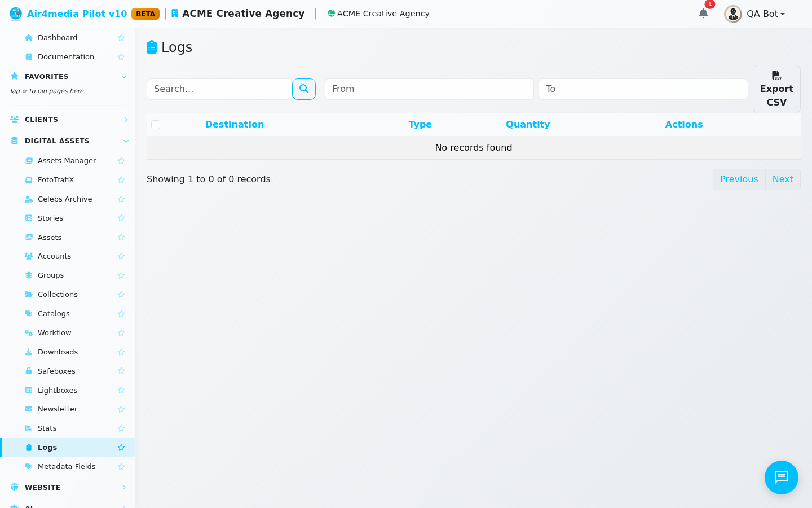Toggle favorite star for FotoTrafiX
812x508 pixels.
121,180
